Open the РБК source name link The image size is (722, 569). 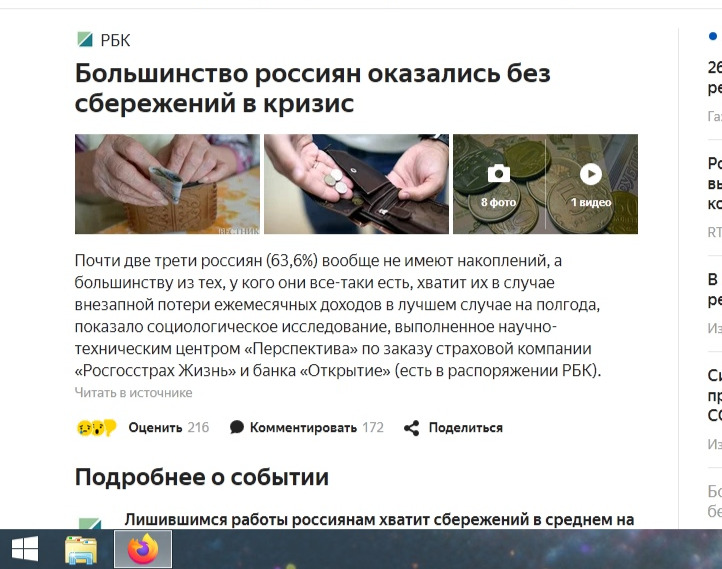(115, 41)
